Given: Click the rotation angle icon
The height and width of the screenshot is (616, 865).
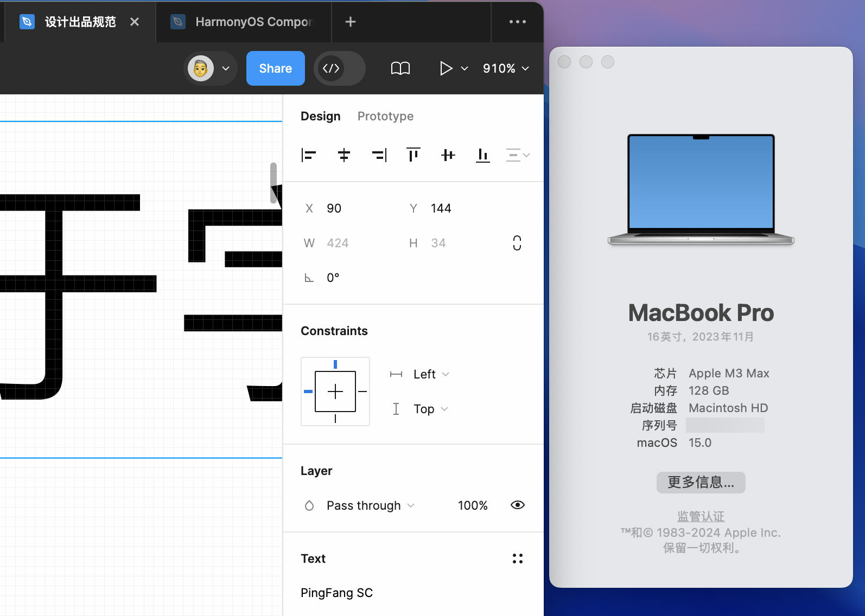Looking at the screenshot, I should click(309, 278).
